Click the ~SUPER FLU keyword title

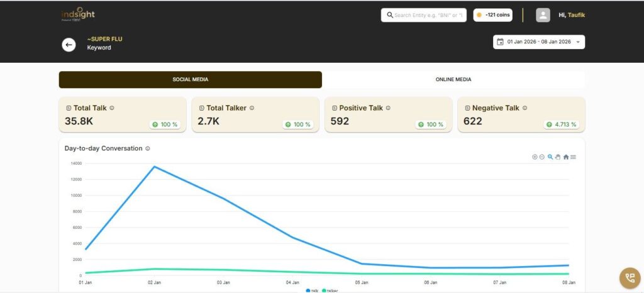[x=105, y=39]
